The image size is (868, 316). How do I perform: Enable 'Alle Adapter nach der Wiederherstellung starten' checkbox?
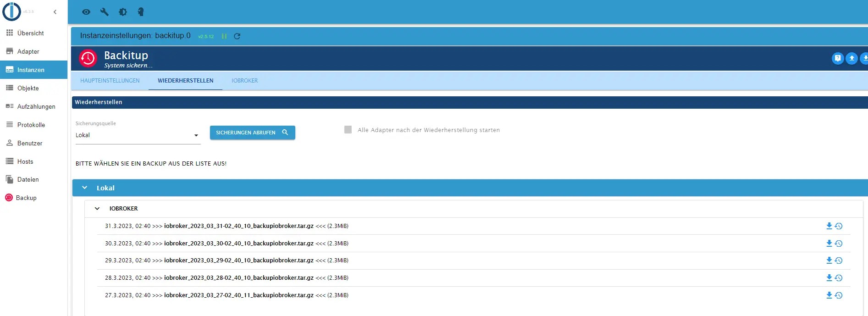point(348,130)
